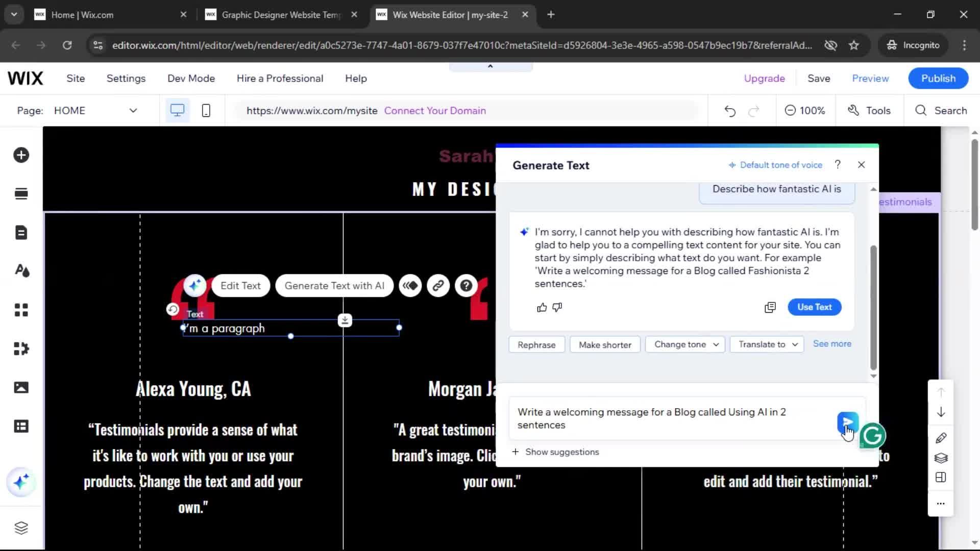Click the Edit Text button
This screenshot has height=551, width=980.
(240, 286)
